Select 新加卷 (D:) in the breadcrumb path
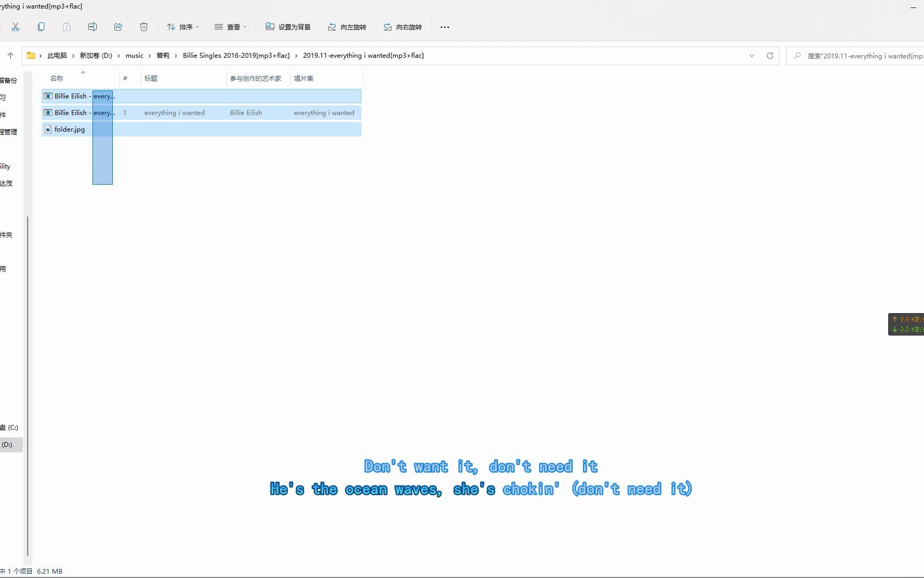Screen dimensions: 924x578 (96, 56)
